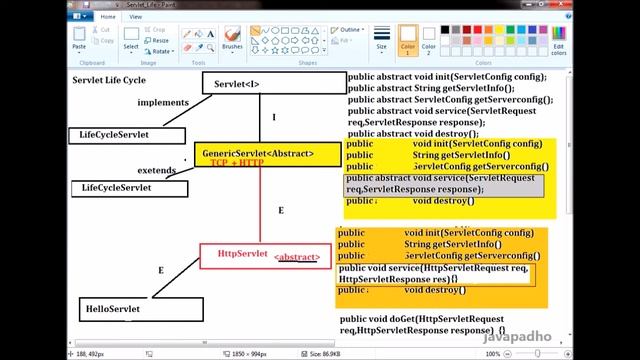Image resolution: width=640 pixels, height=360 pixels.
Task: Choose the Rounded rectangle shape
Action: (x=295, y=31)
